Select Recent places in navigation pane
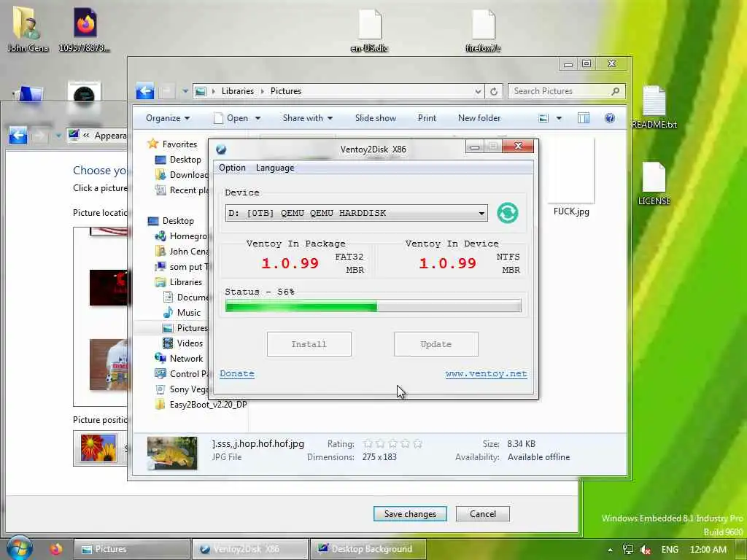This screenshot has width=747, height=560. tap(182, 190)
